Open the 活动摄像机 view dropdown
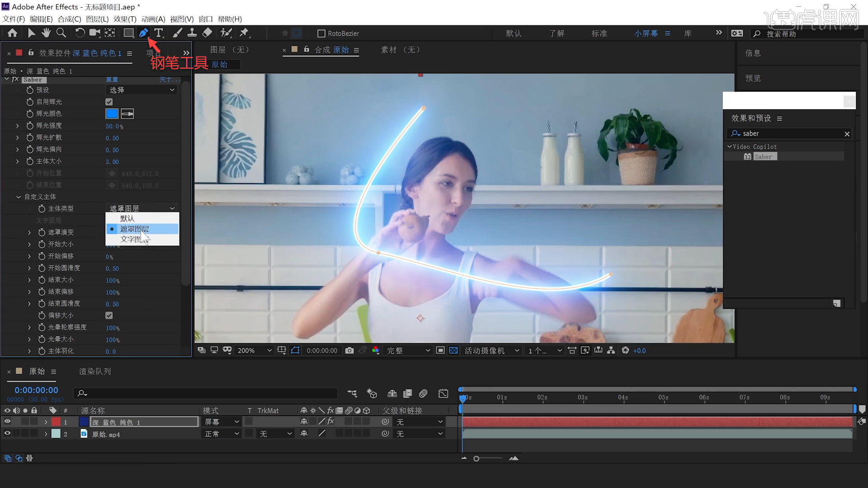 tap(491, 351)
